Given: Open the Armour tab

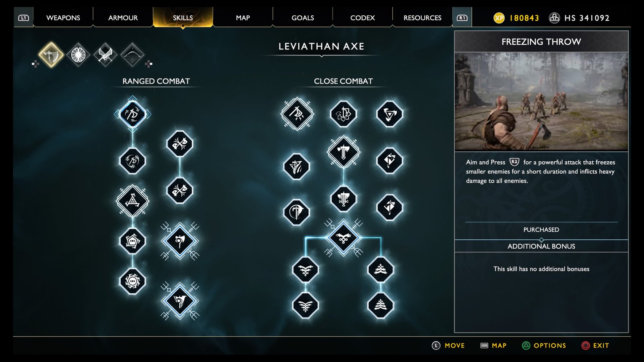Looking at the screenshot, I should coord(123,18).
